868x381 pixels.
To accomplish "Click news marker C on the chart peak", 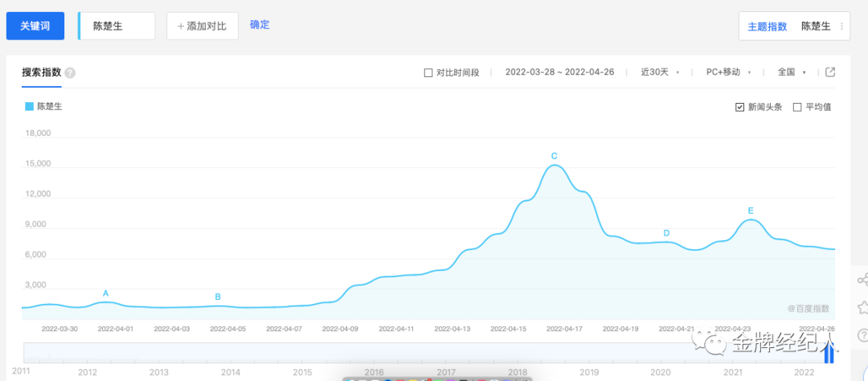I will pos(554,156).
